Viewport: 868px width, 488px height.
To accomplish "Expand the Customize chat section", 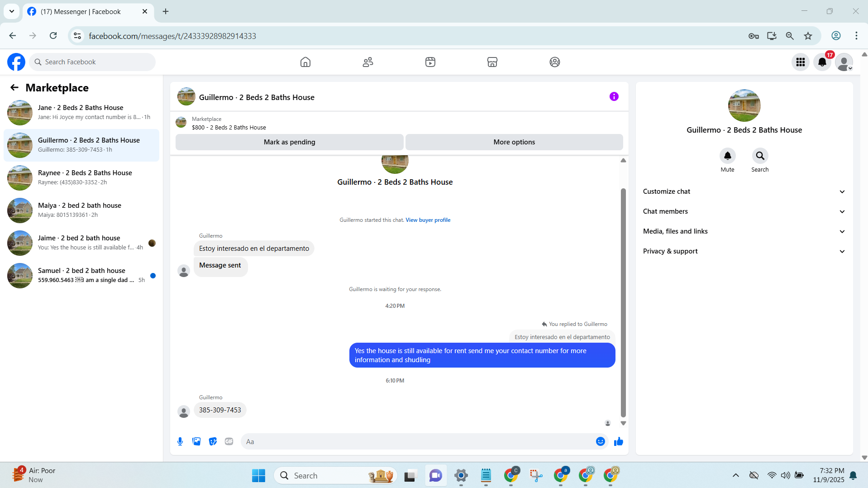I will [x=744, y=191].
